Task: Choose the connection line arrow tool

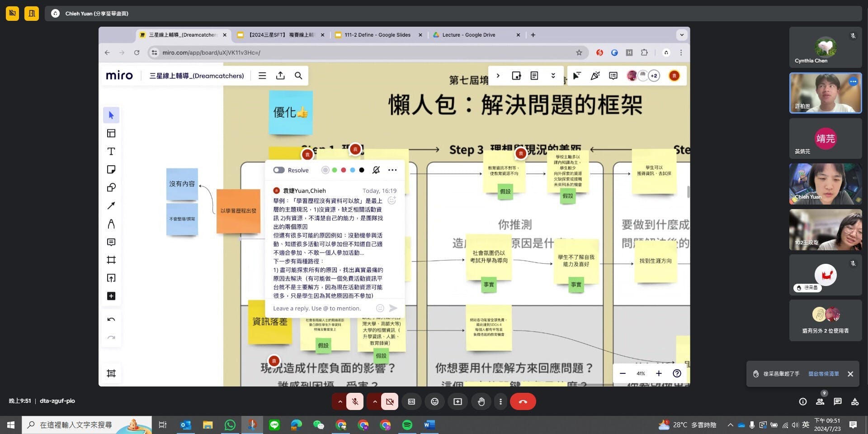Action: [111, 205]
